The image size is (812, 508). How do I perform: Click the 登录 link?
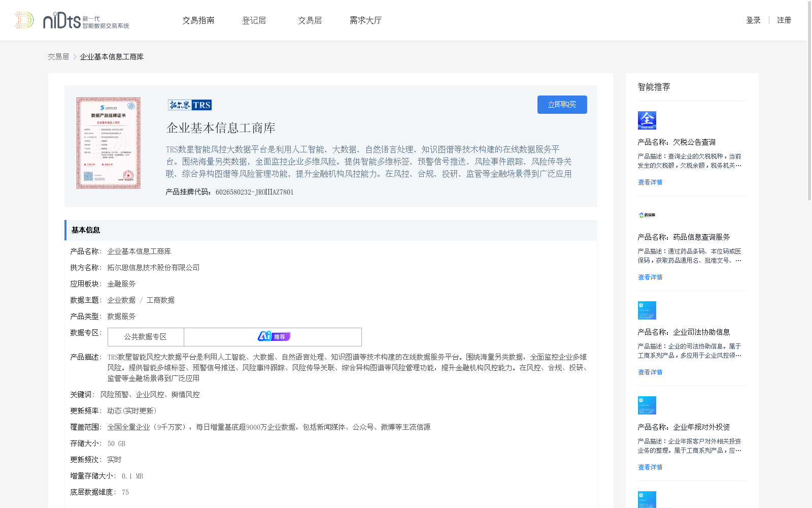pos(753,20)
